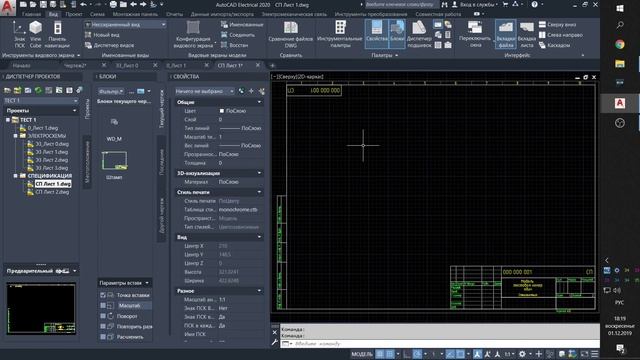Toggle Repeat Placement checkbox (Повторить разм)
Image resolution: width=640 pixels, height=360 pixels.
pyautogui.click(x=103, y=327)
